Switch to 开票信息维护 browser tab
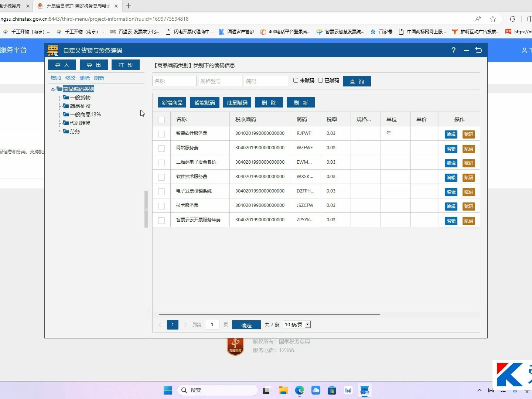 78,6
